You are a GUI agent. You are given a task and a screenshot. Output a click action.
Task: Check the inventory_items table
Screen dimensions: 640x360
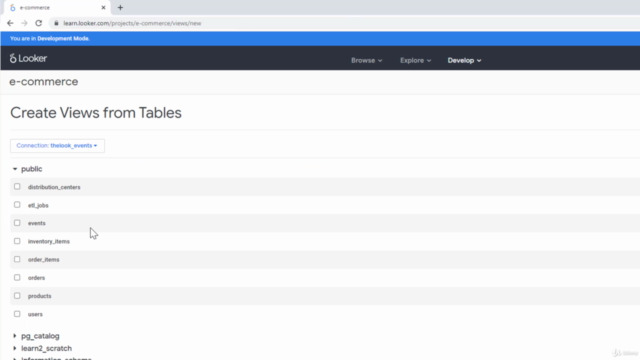(x=17, y=241)
